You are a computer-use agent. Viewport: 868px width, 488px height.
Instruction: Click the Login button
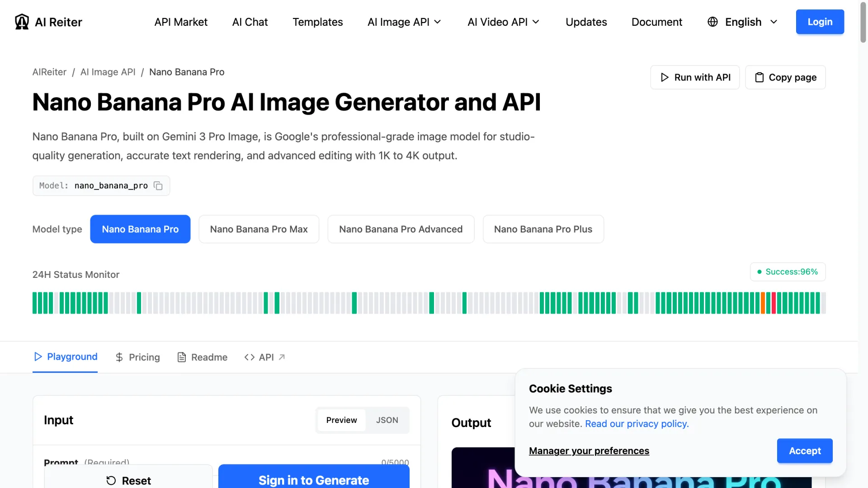tap(820, 22)
